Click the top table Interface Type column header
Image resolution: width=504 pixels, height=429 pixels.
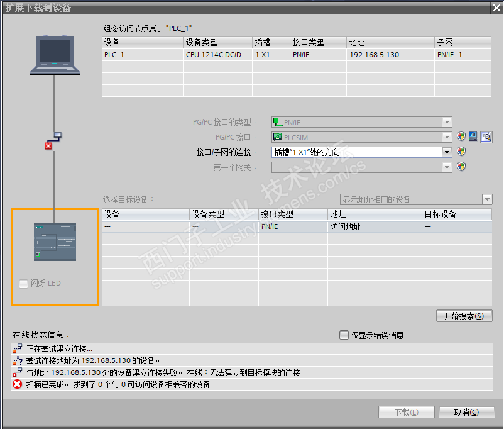pyautogui.click(x=318, y=43)
